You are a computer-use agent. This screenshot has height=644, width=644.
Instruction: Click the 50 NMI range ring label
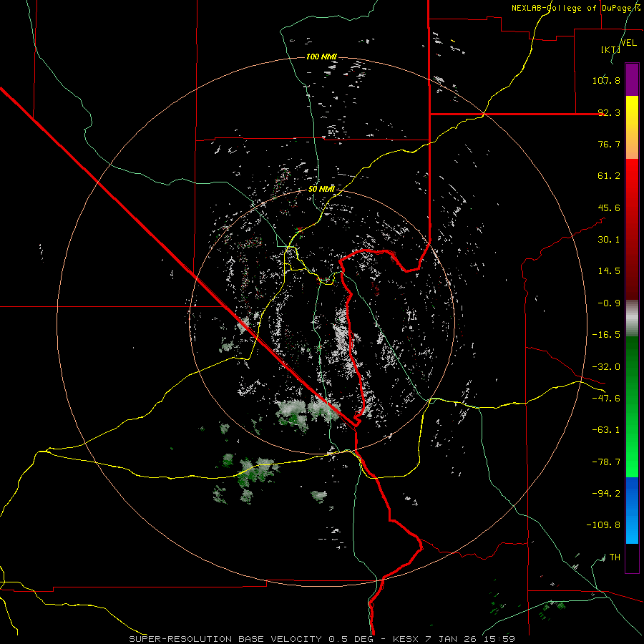point(321,189)
